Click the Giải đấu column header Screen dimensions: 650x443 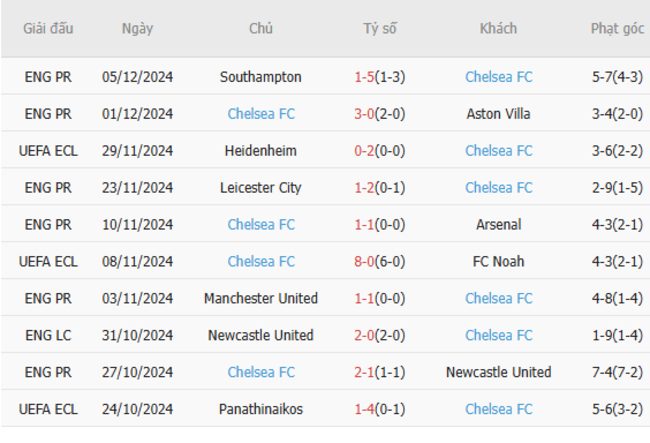[48, 28]
